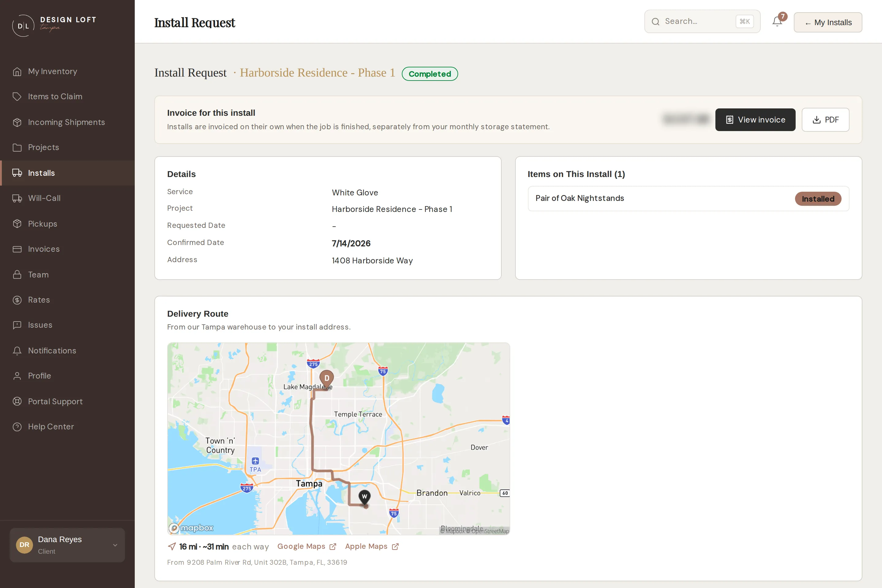Click the Pickups package icon
Screen dimensions: 882x588
[x=17, y=224]
